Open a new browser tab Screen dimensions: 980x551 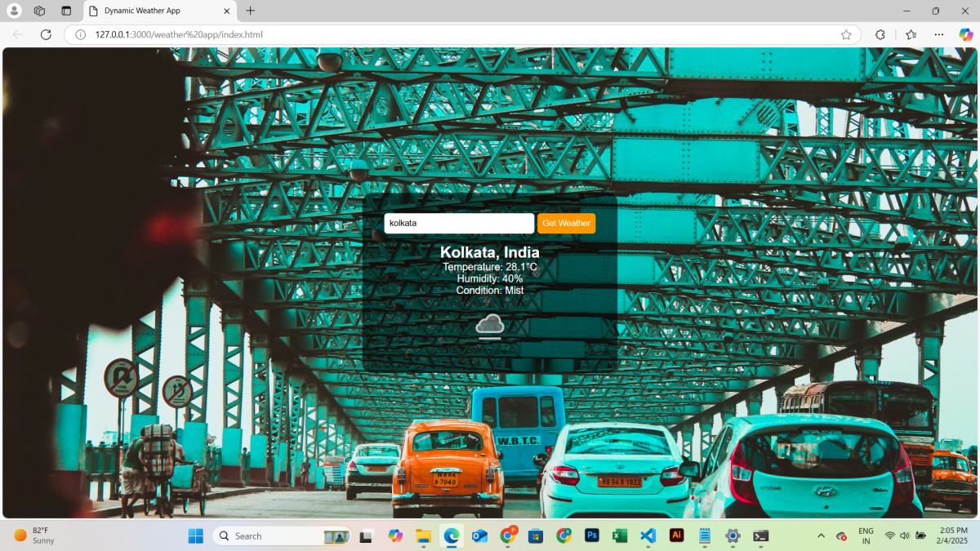pyautogui.click(x=250, y=11)
